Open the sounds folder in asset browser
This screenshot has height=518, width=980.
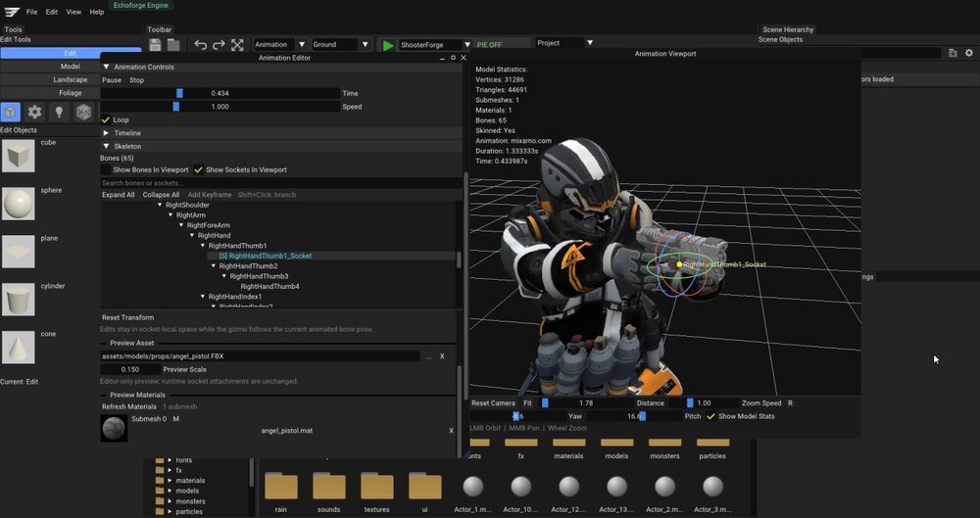click(x=328, y=486)
